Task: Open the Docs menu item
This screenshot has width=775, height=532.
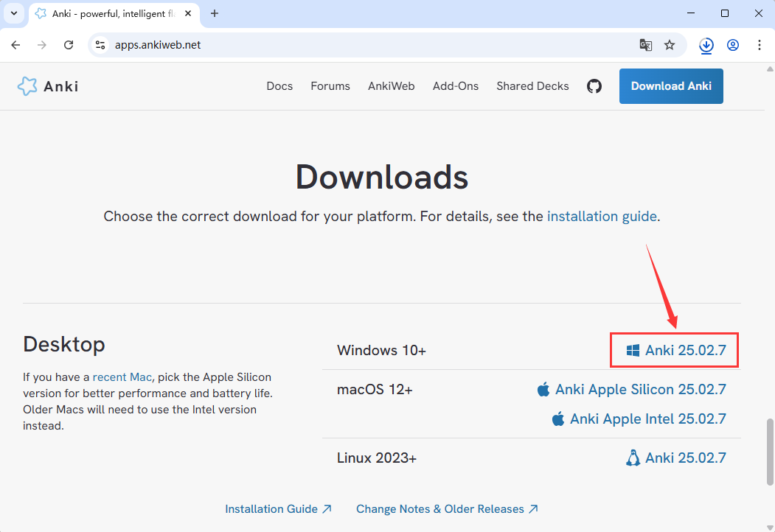Action: (x=279, y=86)
